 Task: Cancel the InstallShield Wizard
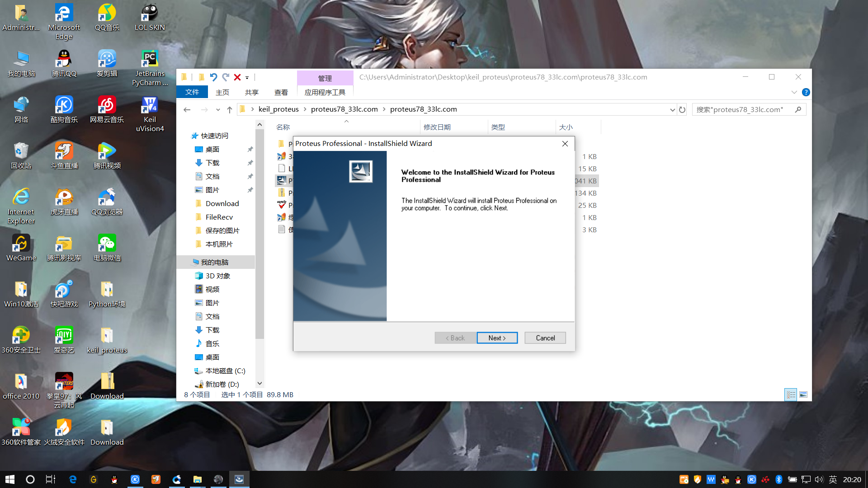click(545, 338)
